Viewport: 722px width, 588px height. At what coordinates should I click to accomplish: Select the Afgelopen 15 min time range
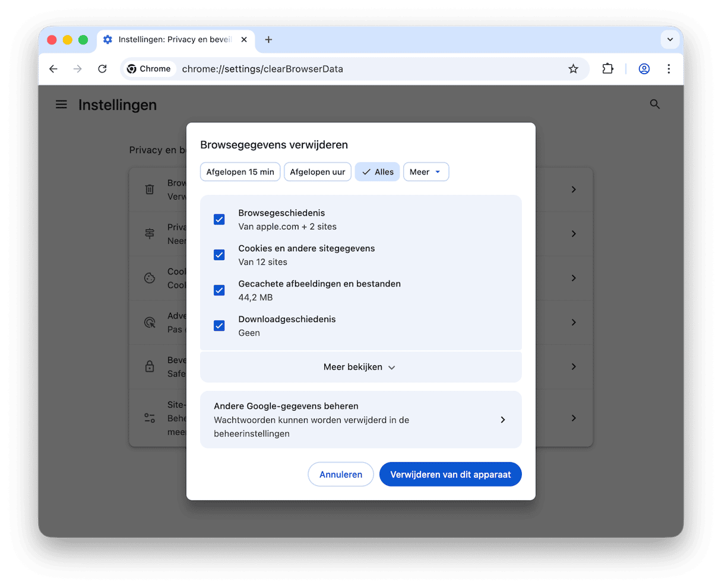pos(240,172)
